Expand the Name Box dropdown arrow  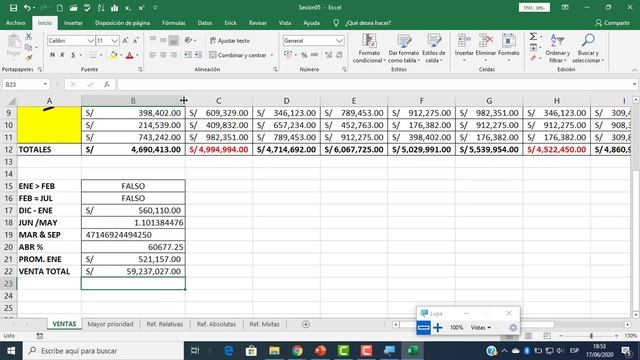pyautogui.click(x=45, y=84)
